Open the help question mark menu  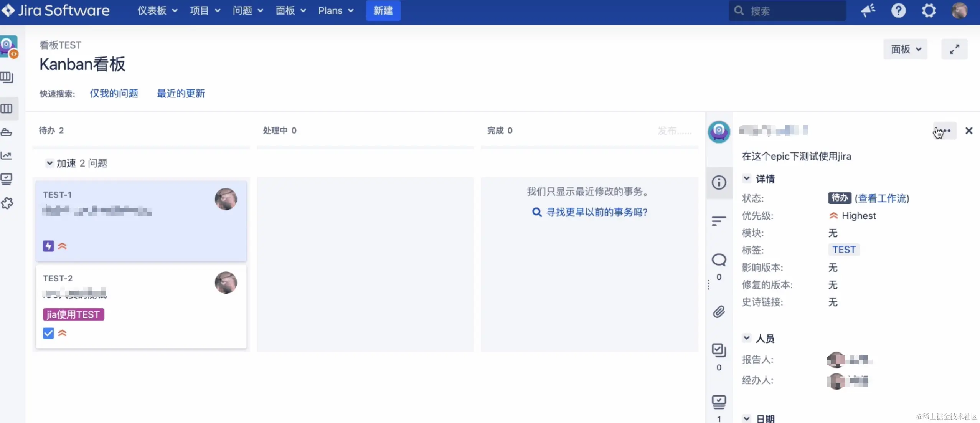(x=898, y=11)
